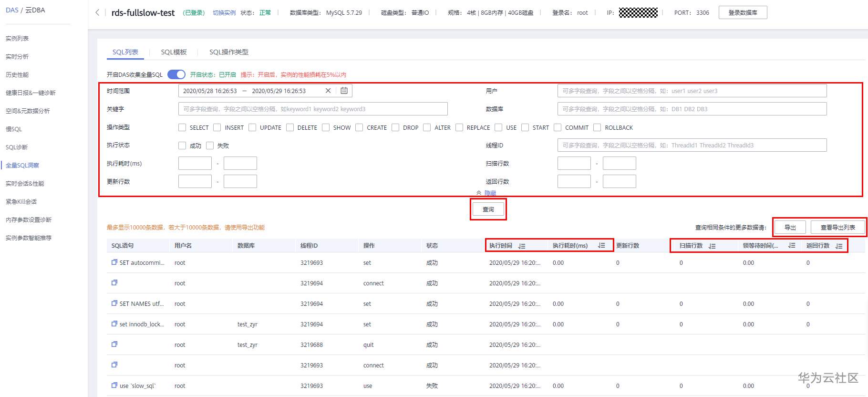Screen dimensions: 868x397
Task: Copy icon on the SET NAMES utf row
Action: (x=114, y=303)
